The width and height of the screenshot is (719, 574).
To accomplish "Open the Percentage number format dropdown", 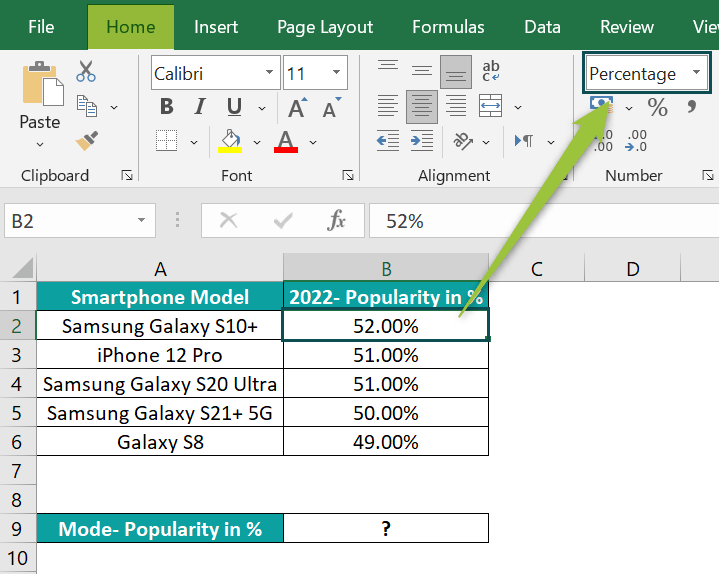I will tap(697, 72).
